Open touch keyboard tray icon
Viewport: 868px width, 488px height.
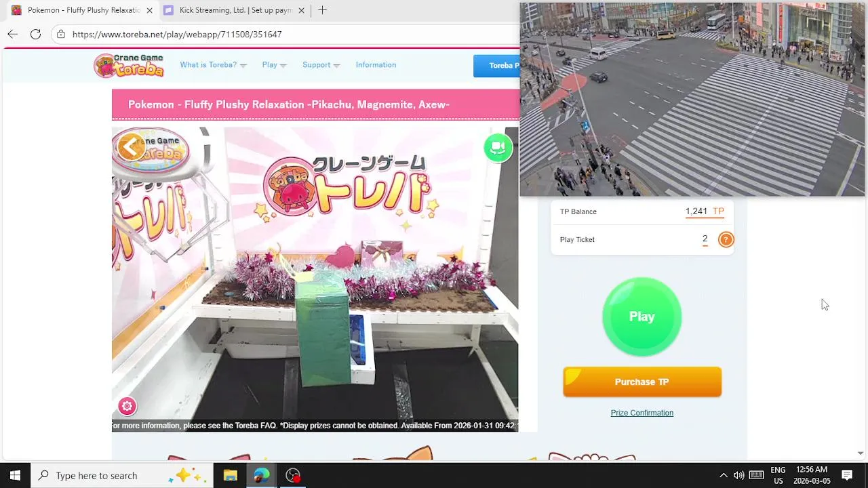pyautogui.click(x=757, y=475)
